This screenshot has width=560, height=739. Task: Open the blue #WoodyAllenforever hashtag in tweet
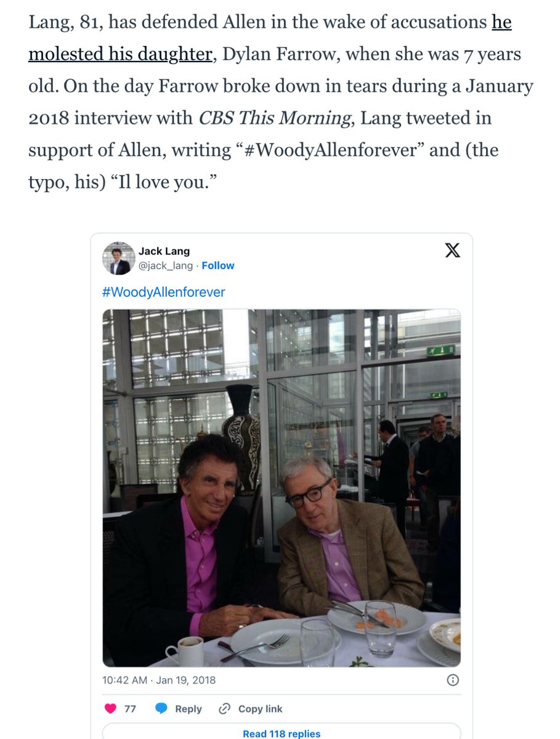tap(163, 291)
